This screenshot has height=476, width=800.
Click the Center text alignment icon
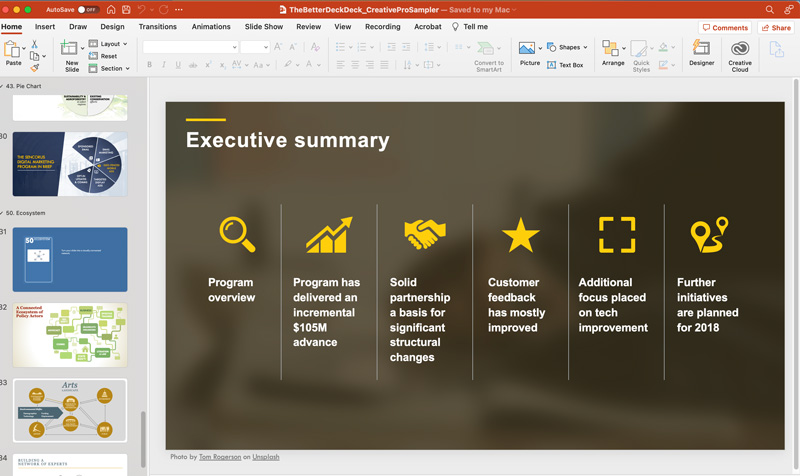tap(355, 65)
